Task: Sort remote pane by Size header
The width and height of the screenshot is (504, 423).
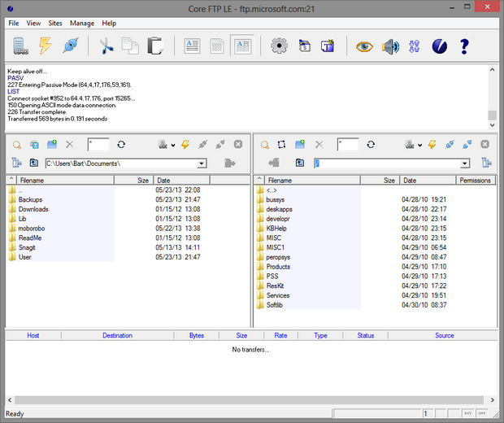Action: coord(380,180)
